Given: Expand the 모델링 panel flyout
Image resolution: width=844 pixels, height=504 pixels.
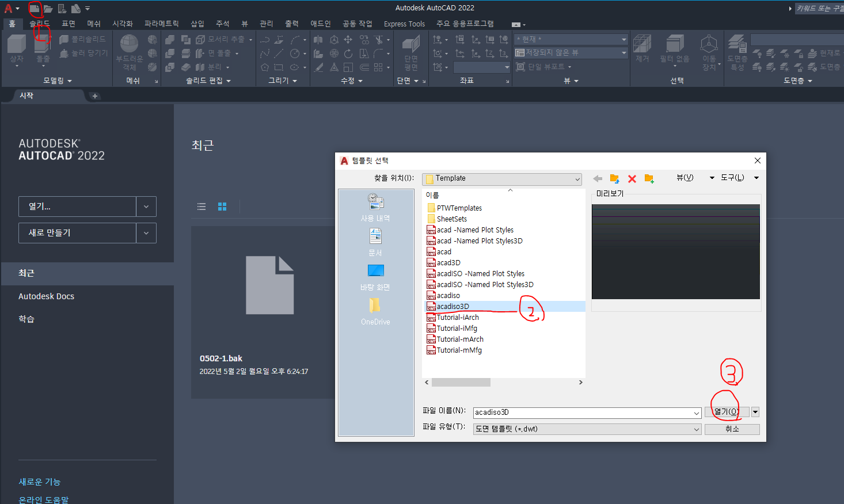Looking at the screenshot, I should [58, 81].
